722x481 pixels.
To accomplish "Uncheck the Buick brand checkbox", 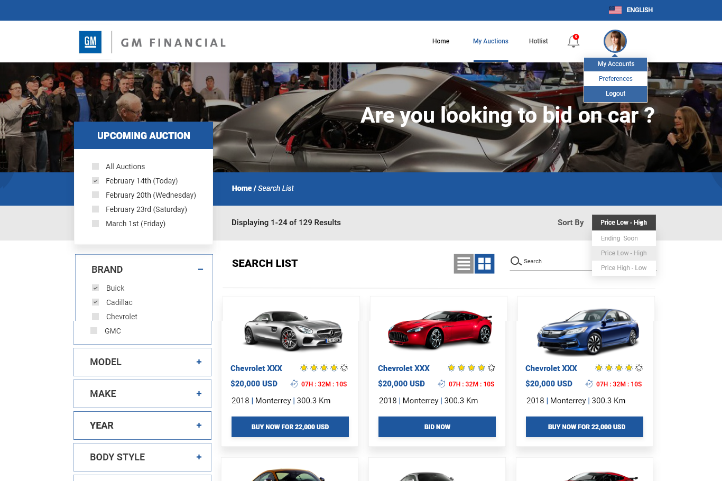I will point(95,288).
